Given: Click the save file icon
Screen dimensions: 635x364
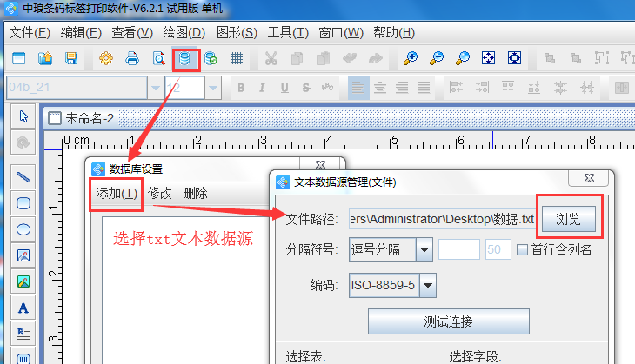Looking at the screenshot, I should (71, 59).
